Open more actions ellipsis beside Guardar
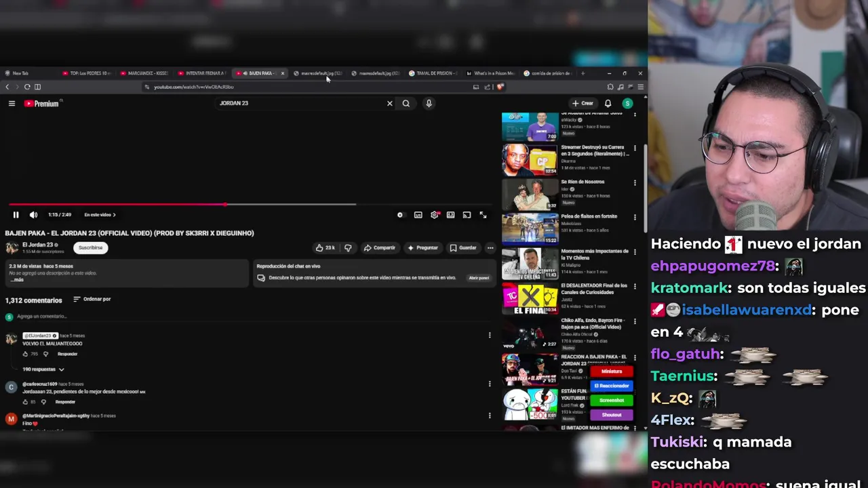Viewport: 868px width, 488px height. pos(490,248)
